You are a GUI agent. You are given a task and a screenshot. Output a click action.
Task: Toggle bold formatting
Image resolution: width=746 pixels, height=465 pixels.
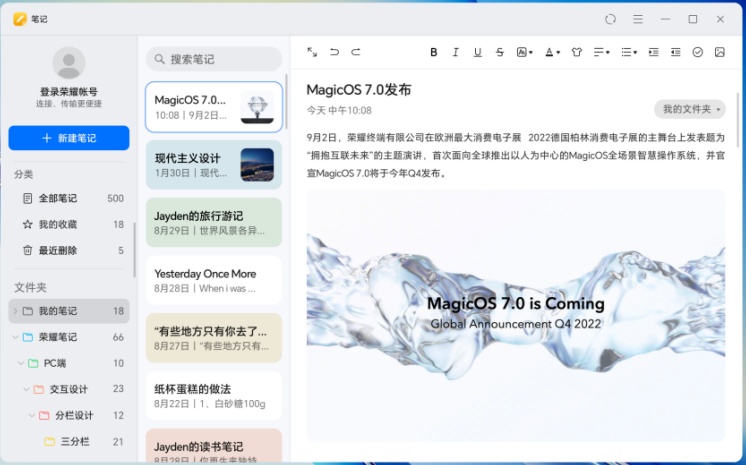pos(433,52)
